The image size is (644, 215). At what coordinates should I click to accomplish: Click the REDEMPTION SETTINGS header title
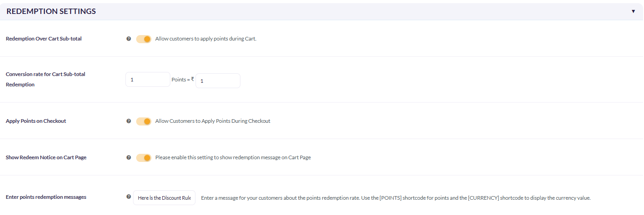coord(51,11)
